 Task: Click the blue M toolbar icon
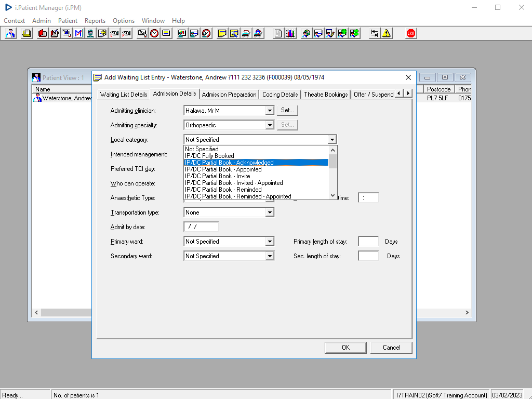78,33
